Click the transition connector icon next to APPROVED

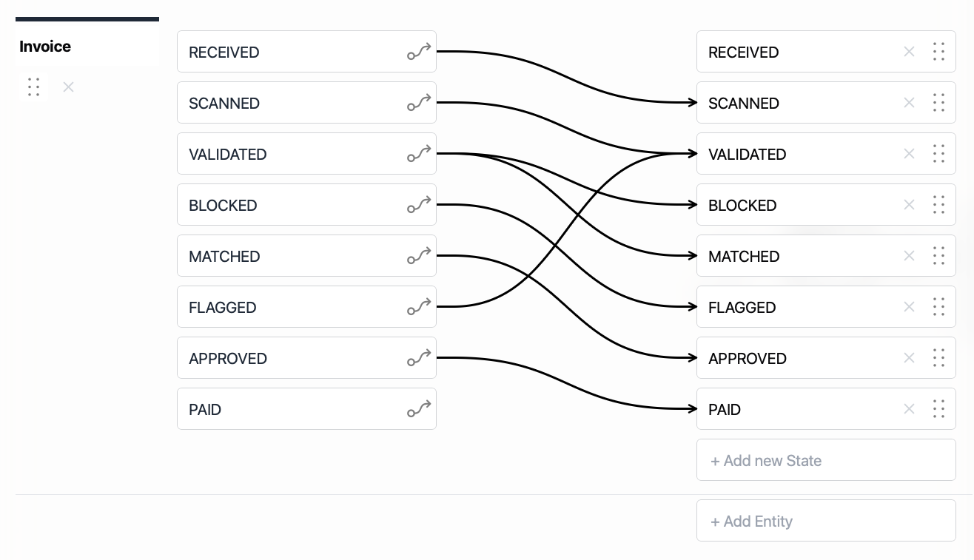coord(418,357)
